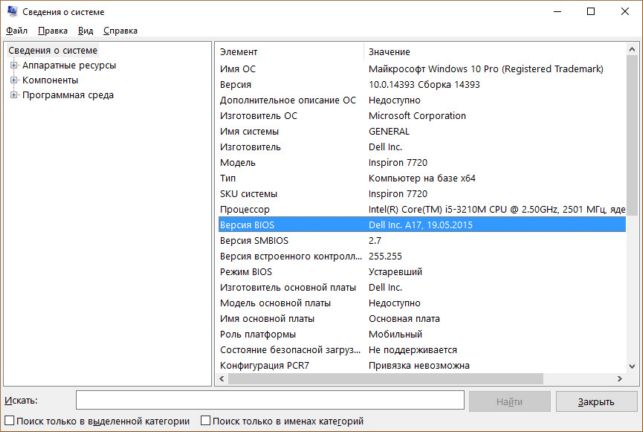643x432 pixels.
Task: Expand the Аппаратные ресурсы node
Action: point(14,65)
